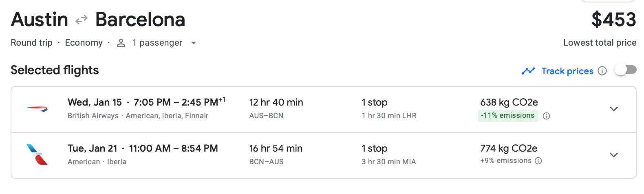Select the 7:05 PM – 2:45 PM departure times
Viewport: 644px width, 194px height.
pos(179,102)
